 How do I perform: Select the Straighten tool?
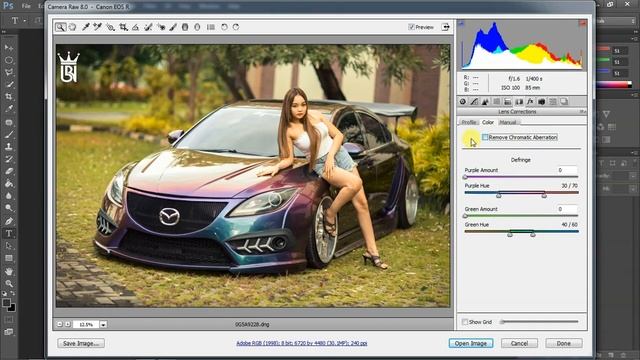[135, 27]
